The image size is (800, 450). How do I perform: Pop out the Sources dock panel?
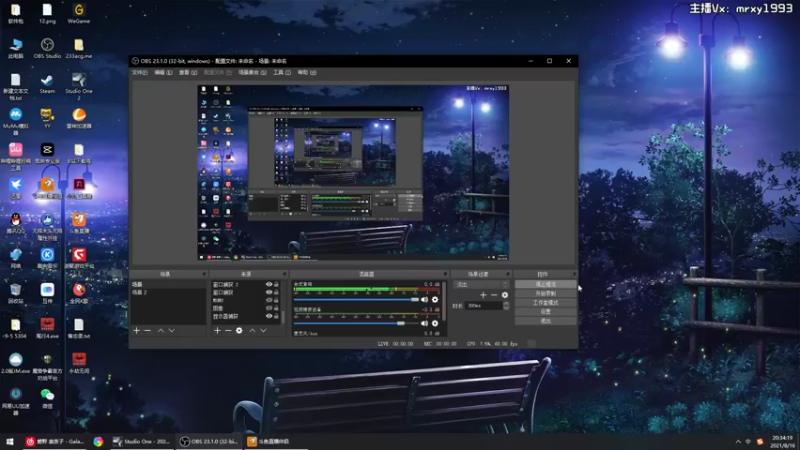pos(285,274)
